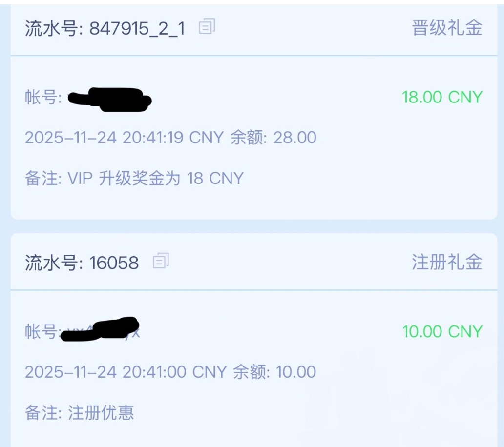Select the green 10.00 CNY amount

[441, 332]
